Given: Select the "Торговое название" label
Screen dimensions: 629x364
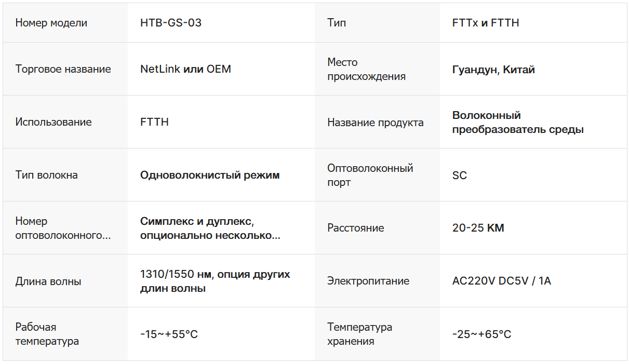Looking at the screenshot, I should (63, 69).
